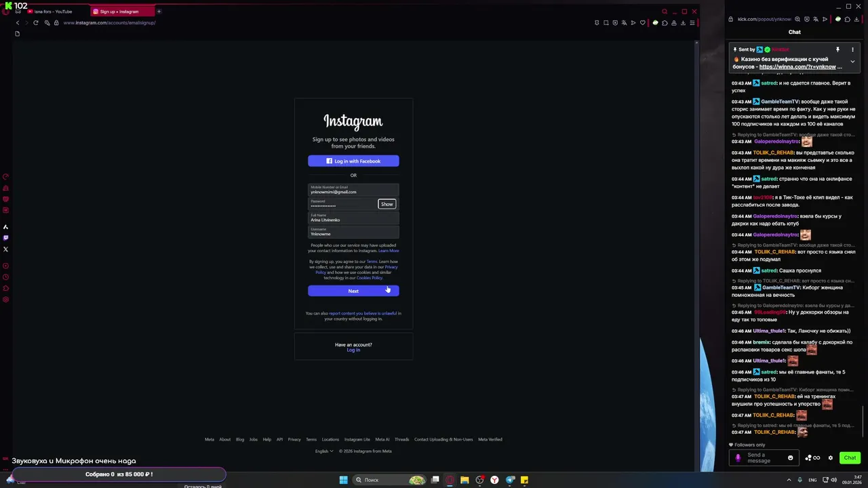Click the Username field Ynknowme
This screenshot has width=868, height=488.
click(x=353, y=232)
